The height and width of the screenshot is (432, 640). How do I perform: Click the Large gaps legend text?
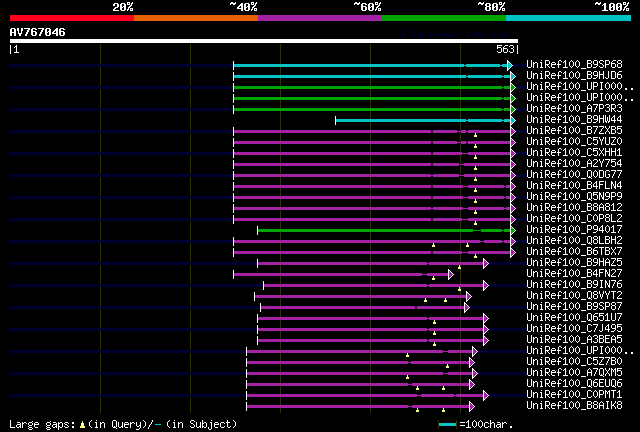(42, 425)
